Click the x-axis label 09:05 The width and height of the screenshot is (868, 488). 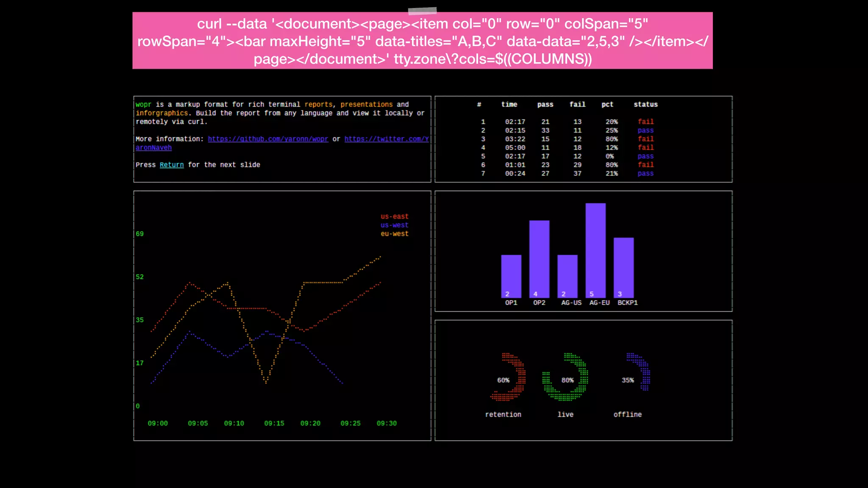(198, 424)
